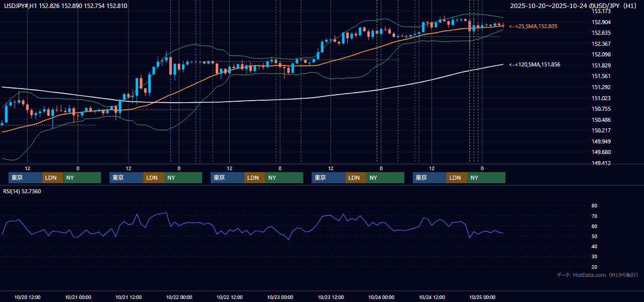The width and height of the screenshot is (644, 302).
Task: Click price axis label 152.904
Action: (601, 22)
